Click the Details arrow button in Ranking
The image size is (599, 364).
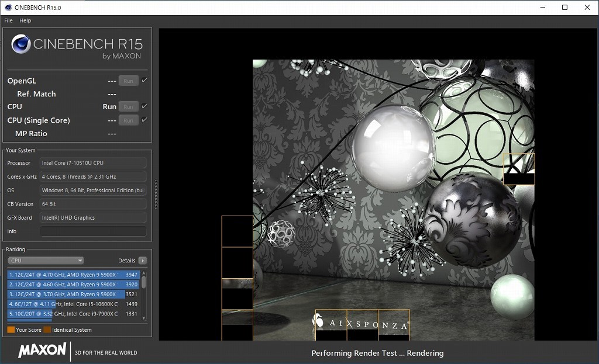click(142, 261)
